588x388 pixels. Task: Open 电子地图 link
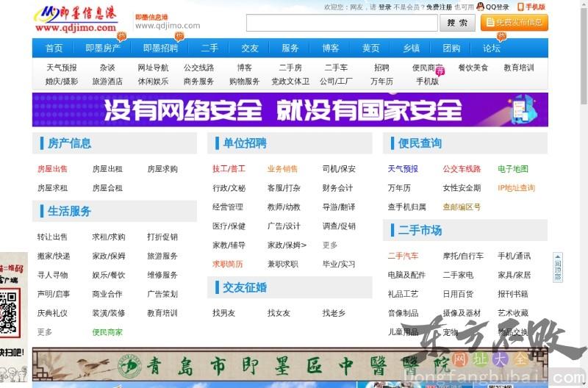513,169
